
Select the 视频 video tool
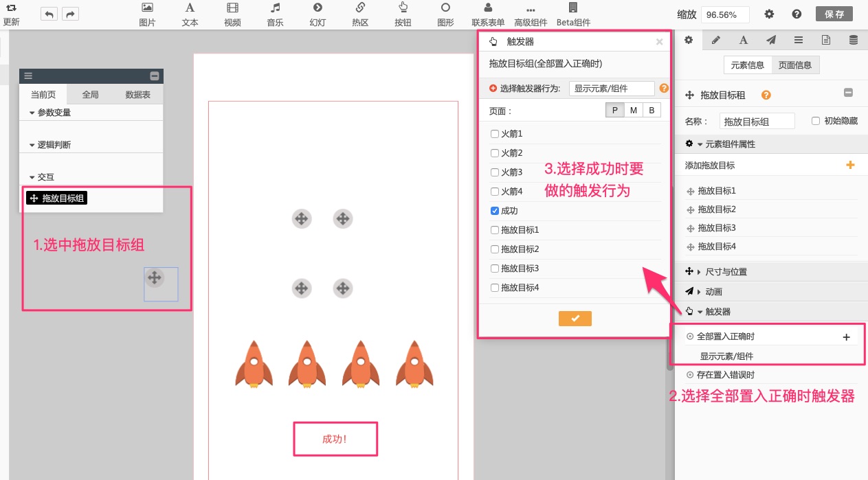[232, 14]
